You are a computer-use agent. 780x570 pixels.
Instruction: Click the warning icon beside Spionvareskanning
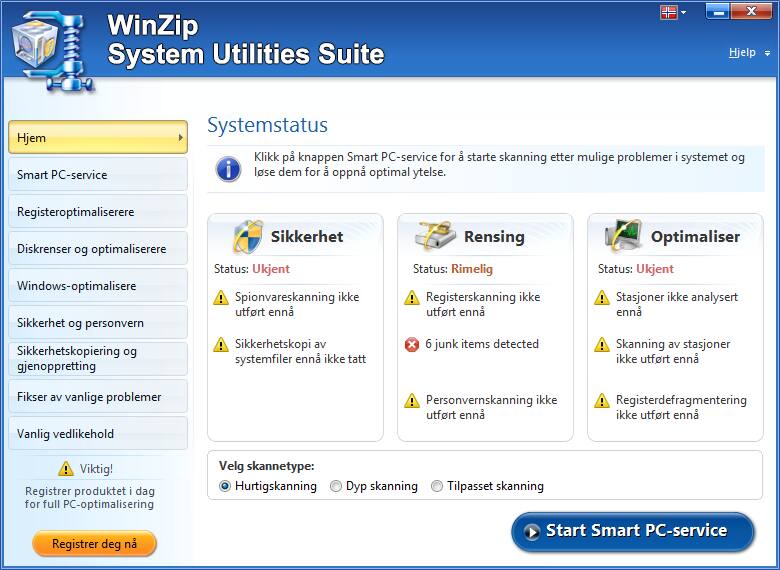[x=221, y=298]
